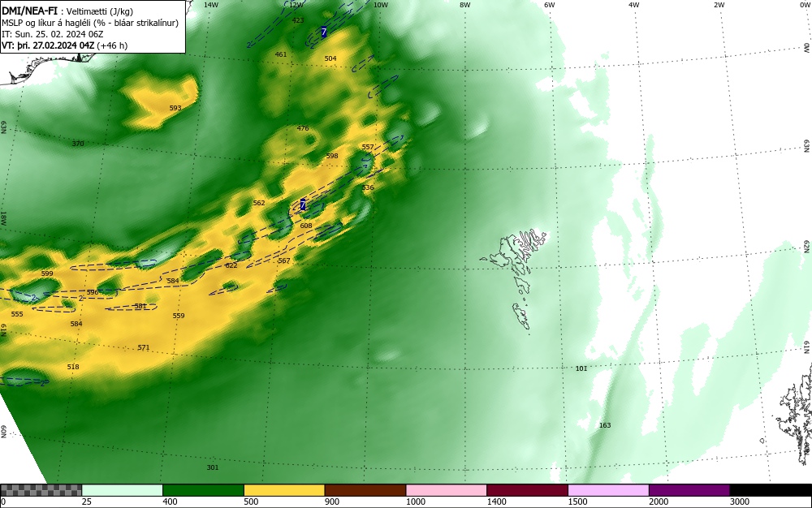The image size is (812, 508).
Task: Click the legend tick label '1400'
Action: pyautogui.click(x=497, y=502)
